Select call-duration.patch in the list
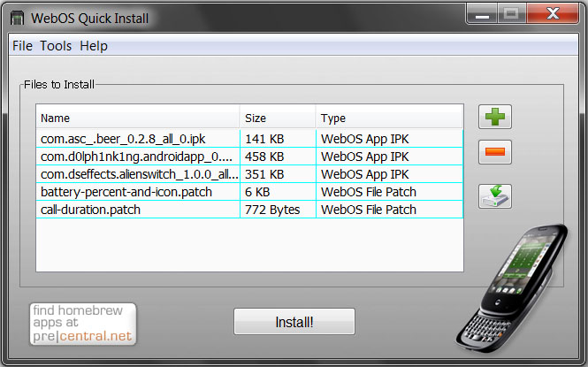This screenshot has height=367, width=588. (x=249, y=210)
